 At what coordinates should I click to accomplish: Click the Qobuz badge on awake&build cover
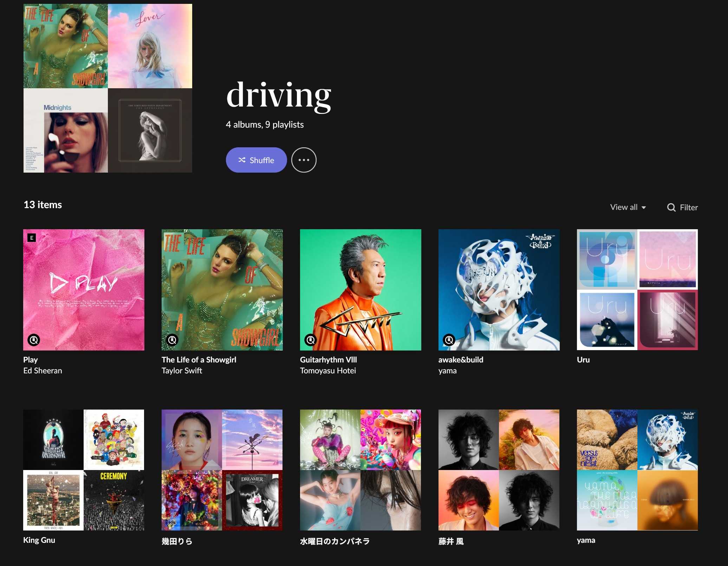click(x=449, y=340)
